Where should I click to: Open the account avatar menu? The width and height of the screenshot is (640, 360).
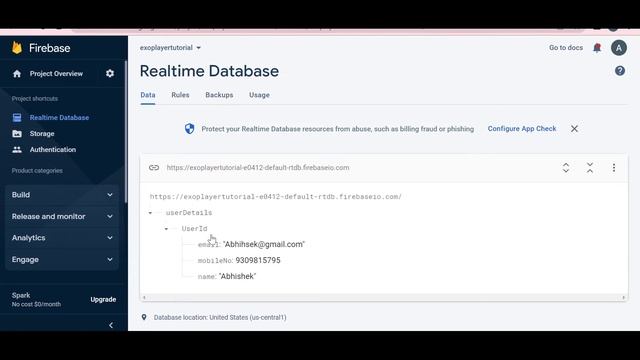(619, 48)
